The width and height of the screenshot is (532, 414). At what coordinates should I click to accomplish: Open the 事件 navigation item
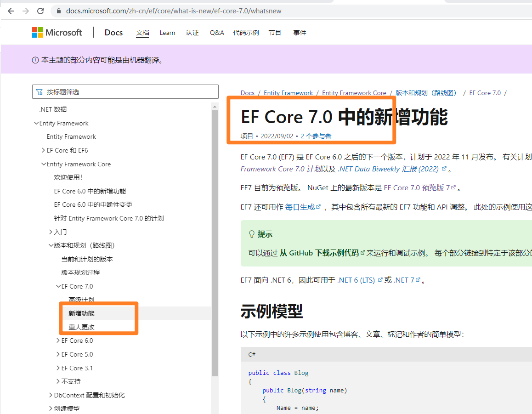tap(300, 33)
